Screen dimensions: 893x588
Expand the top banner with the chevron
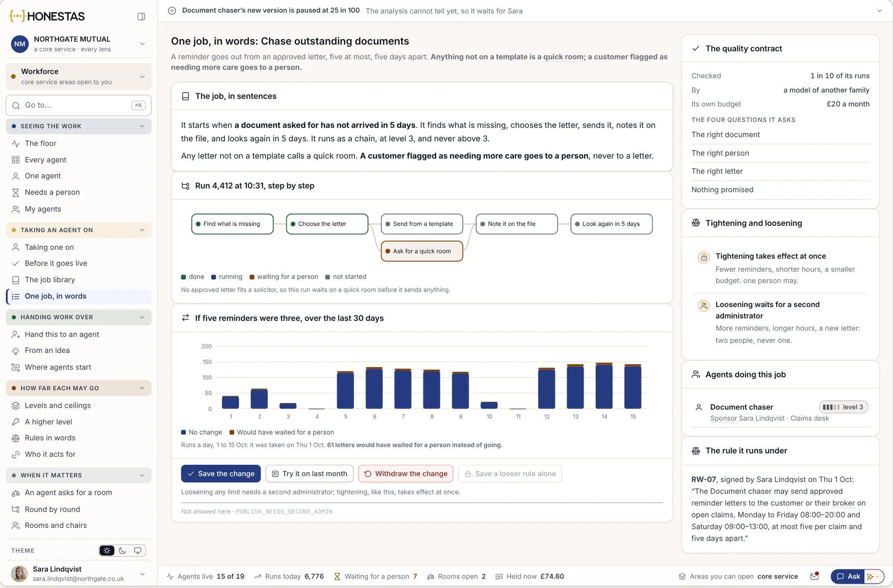[x=879, y=11]
